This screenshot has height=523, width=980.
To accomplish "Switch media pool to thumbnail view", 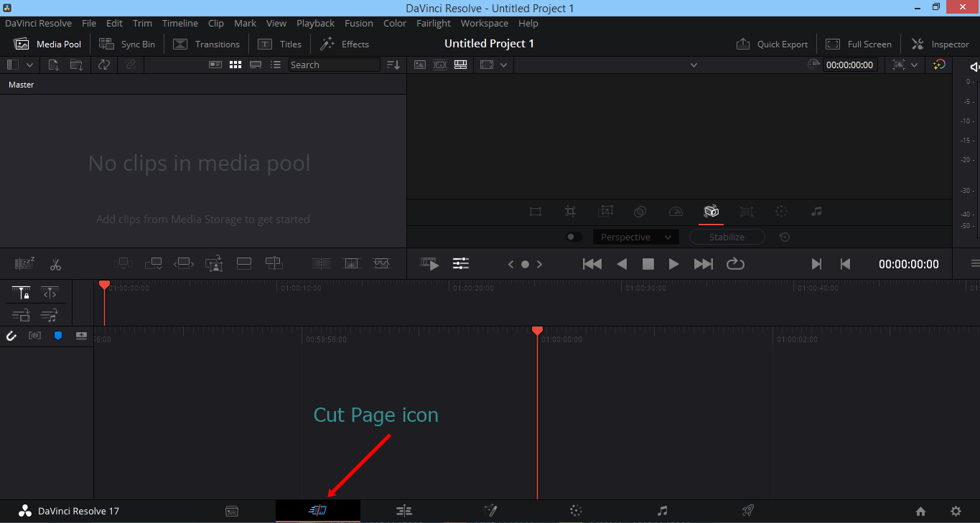I will tap(235, 65).
